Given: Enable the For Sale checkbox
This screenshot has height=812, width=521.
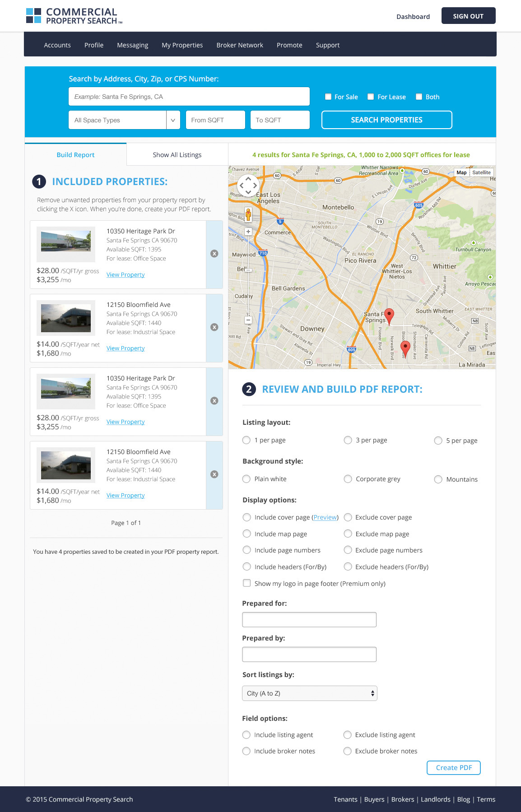Looking at the screenshot, I should [x=328, y=97].
